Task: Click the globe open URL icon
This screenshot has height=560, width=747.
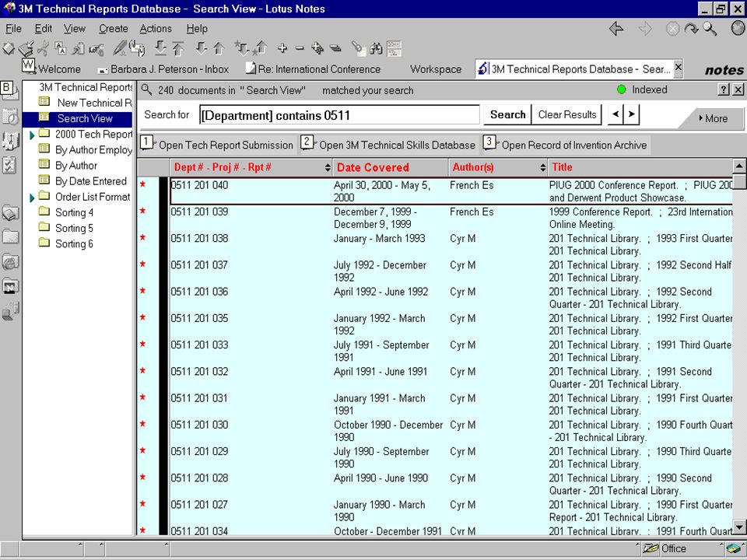Action: (738, 29)
